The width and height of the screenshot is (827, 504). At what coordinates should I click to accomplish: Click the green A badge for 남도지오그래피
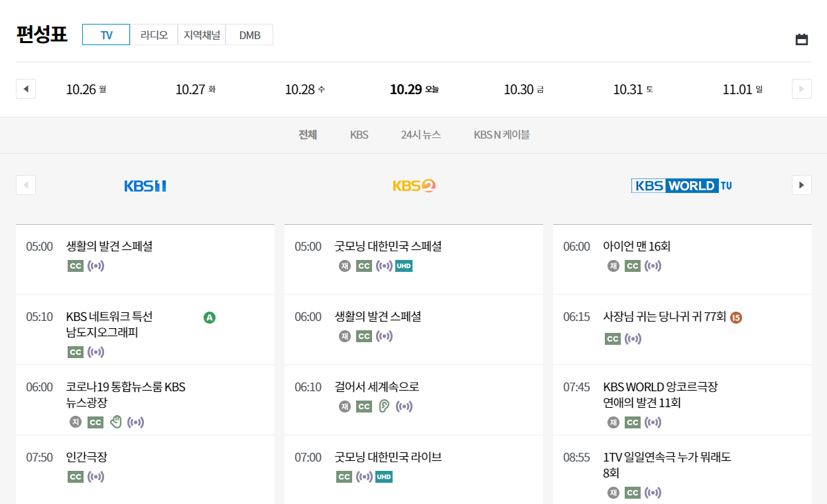pyautogui.click(x=210, y=317)
